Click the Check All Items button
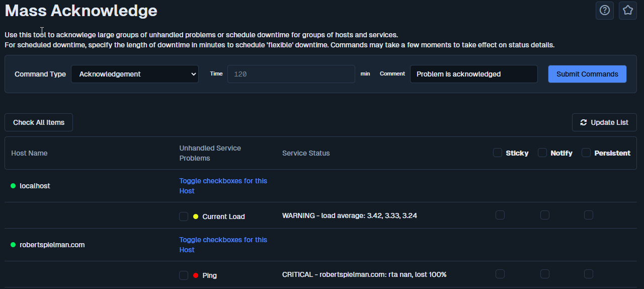The image size is (644, 289). pyautogui.click(x=39, y=122)
